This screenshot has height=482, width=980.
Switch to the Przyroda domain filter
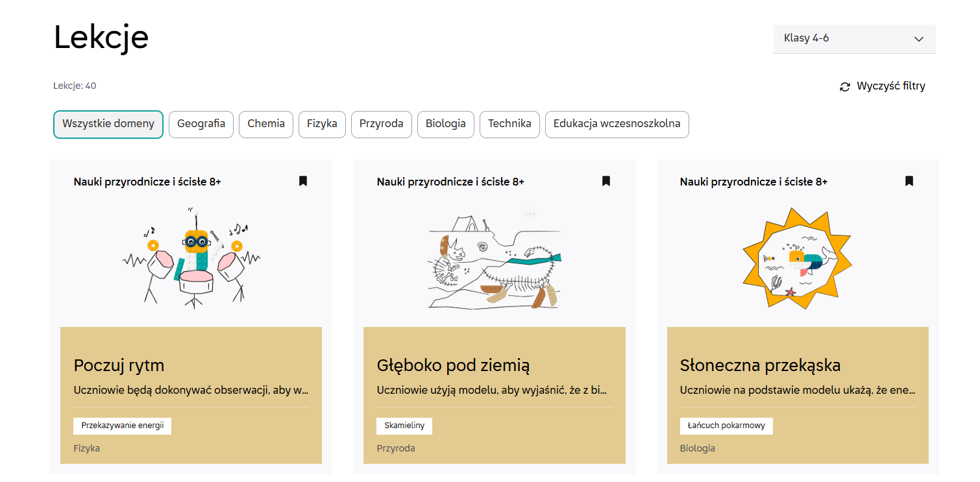(382, 124)
